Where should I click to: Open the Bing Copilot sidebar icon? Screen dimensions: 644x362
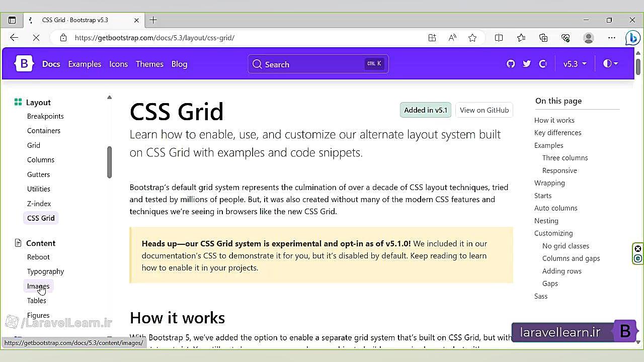[632, 38]
